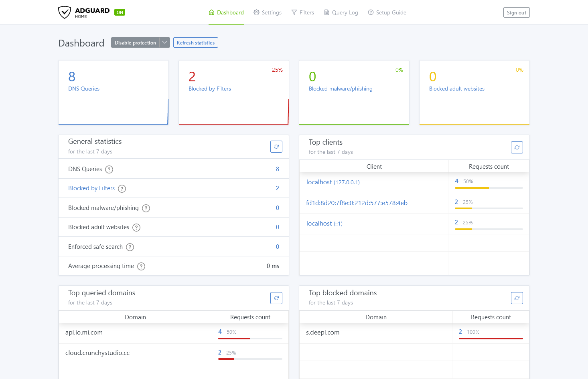Click the Setup Guide question mark icon

(x=370, y=12)
